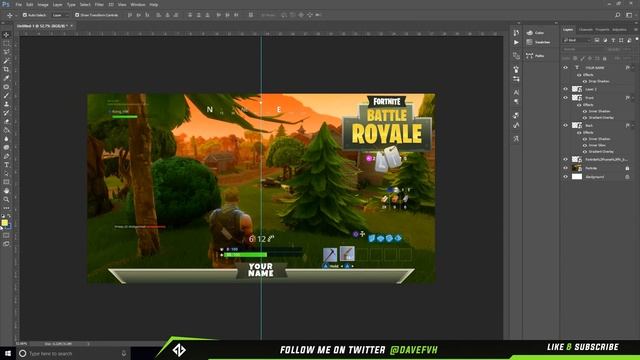Hide the YOUR NAME text layer

[566, 68]
